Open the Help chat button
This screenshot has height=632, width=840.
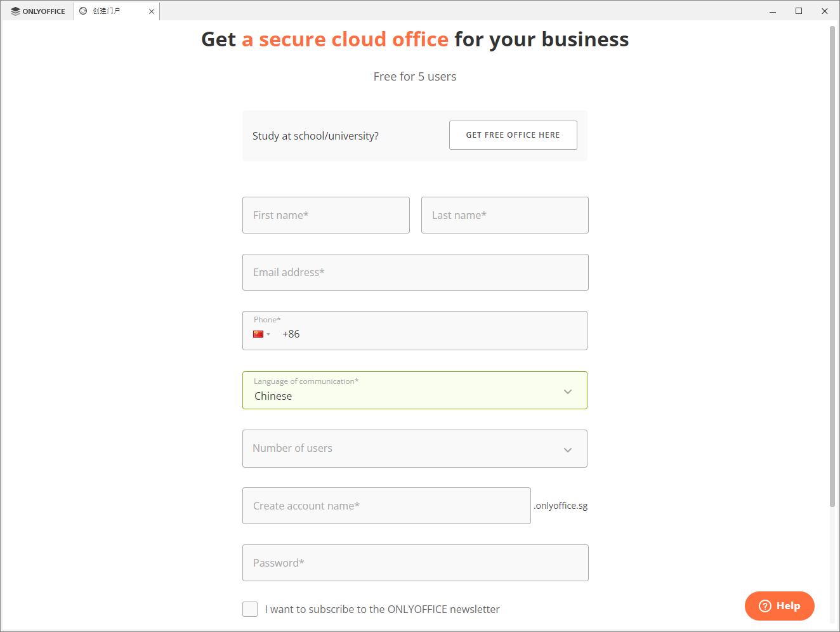click(x=779, y=606)
